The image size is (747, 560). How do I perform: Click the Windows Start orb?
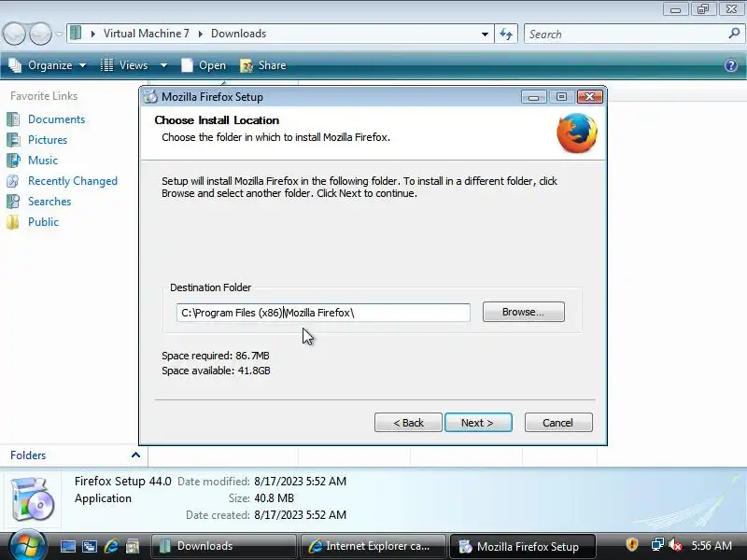[x=27, y=546]
